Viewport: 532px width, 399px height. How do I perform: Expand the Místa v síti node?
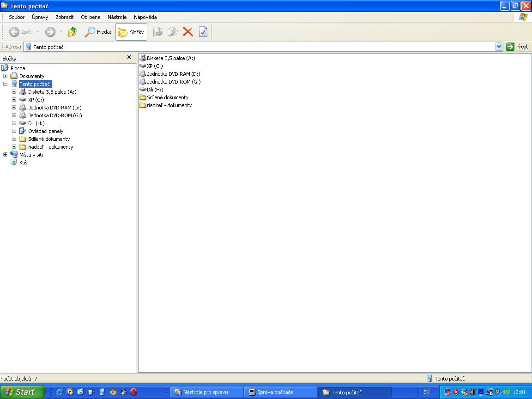point(5,154)
